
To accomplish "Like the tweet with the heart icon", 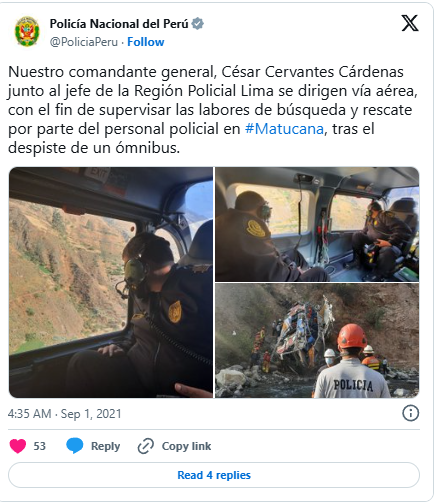I will coord(18,446).
